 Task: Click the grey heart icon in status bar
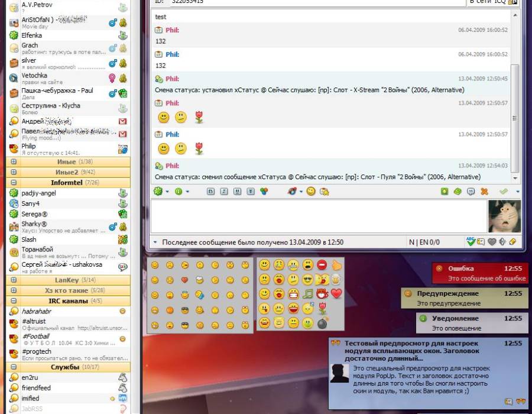click(492, 242)
